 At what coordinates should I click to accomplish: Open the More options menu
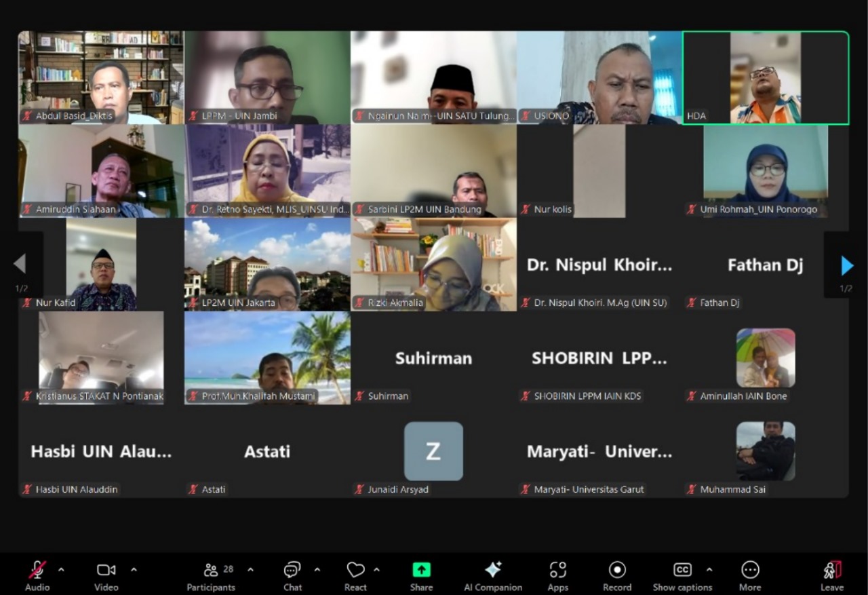[x=749, y=576]
